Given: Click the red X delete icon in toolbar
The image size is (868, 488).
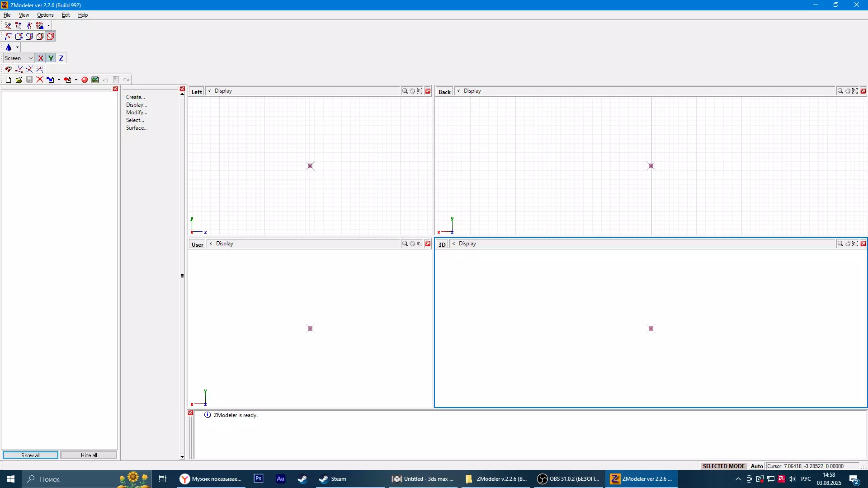Looking at the screenshot, I should (40, 80).
